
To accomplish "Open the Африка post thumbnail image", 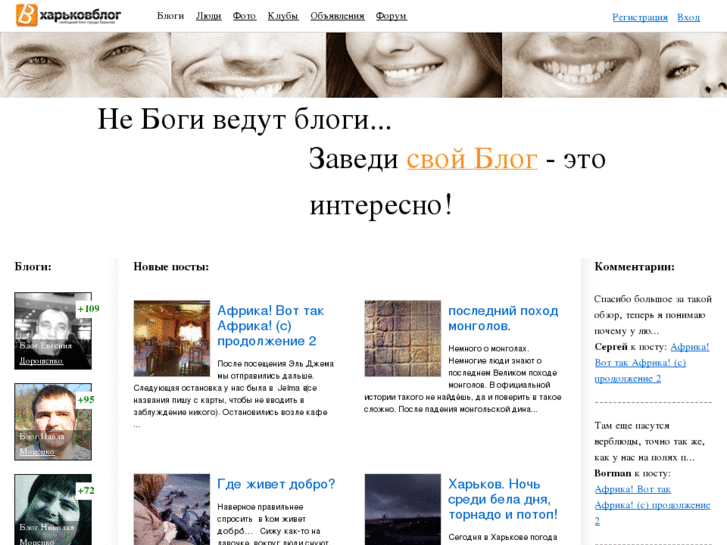I will (x=172, y=338).
